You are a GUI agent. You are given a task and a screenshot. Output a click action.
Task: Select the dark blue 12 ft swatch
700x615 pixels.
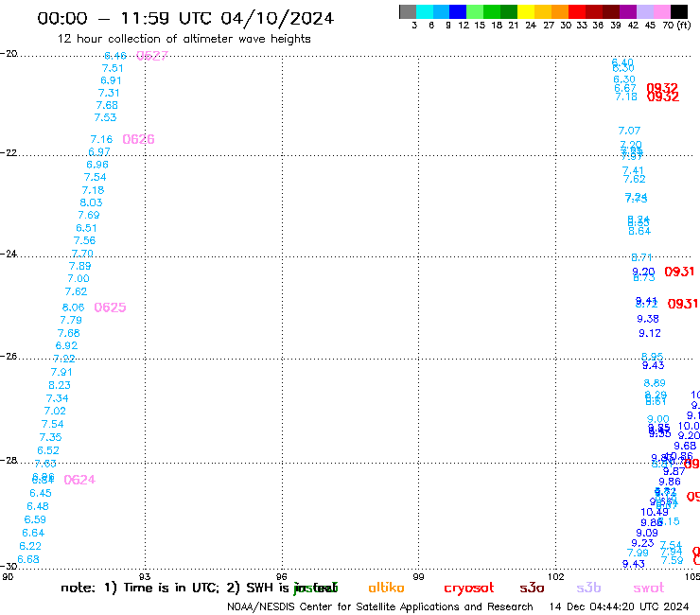tap(458, 11)
